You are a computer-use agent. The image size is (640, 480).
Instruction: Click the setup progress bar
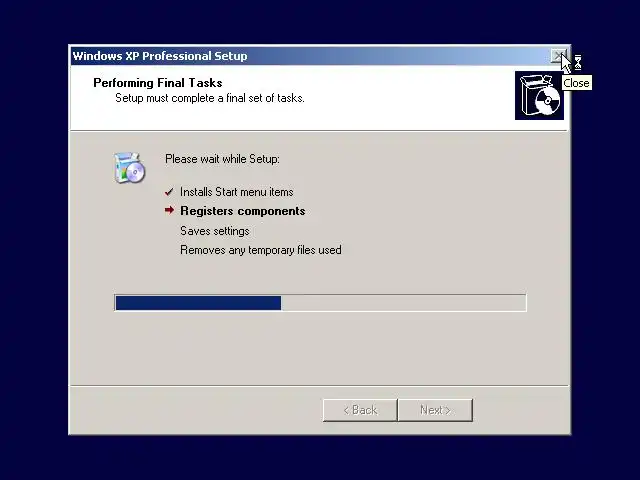[x=320, y=303]
